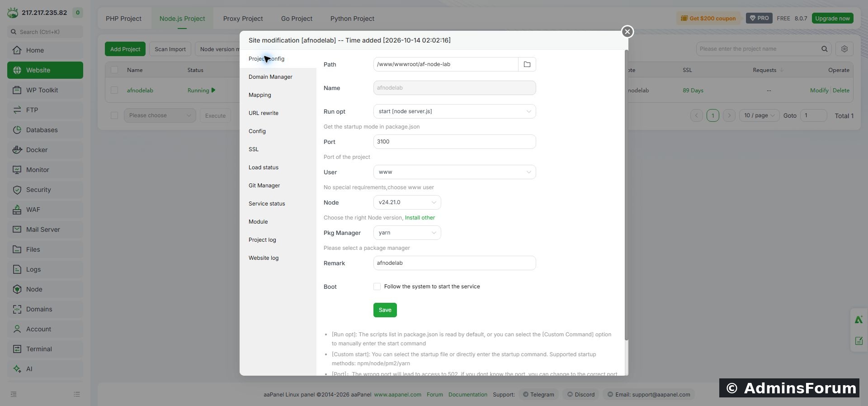This screenshot has width=868, height=406.
Task: Open Docker in the sidebar
Action: [45, 150]
